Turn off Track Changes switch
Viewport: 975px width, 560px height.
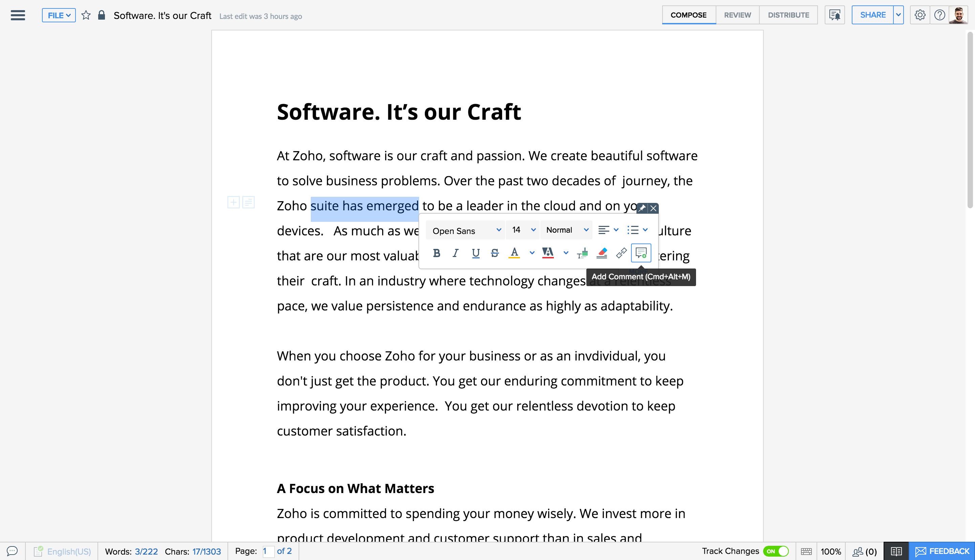pyautogui.click(x=776, y=551)
